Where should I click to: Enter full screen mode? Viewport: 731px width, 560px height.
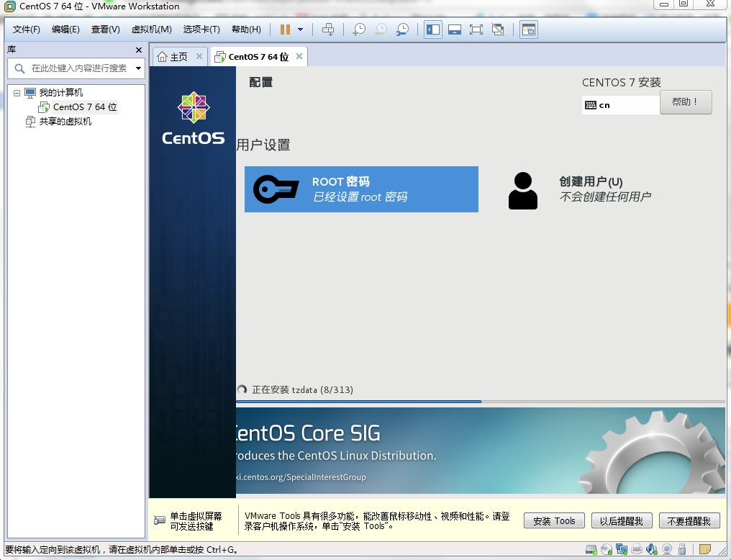click(476, 30)
